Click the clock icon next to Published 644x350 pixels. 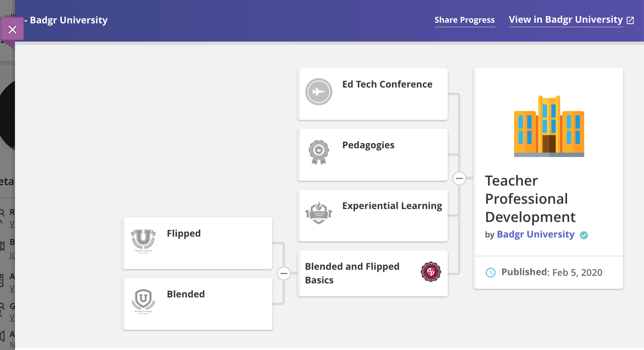(x=490, y=272)
